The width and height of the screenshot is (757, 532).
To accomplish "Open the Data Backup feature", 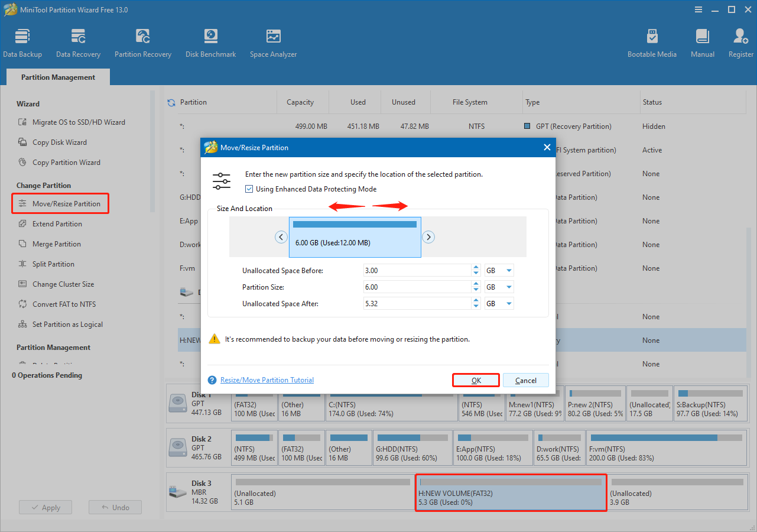I will coord(22,41).
